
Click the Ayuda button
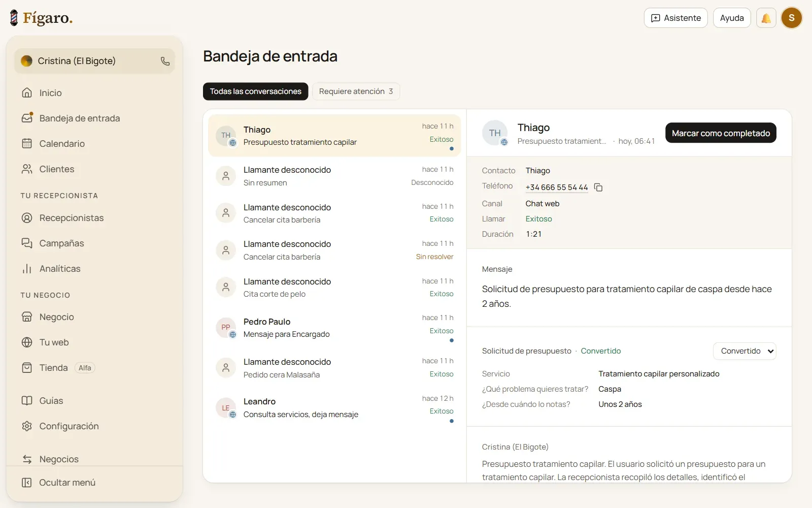[x=731, y=18]
